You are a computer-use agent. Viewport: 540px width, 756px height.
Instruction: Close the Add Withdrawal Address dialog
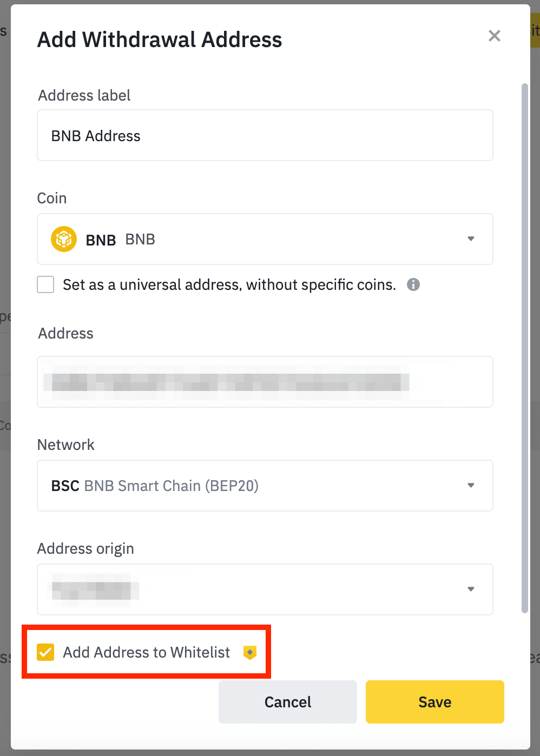[495, 36]
